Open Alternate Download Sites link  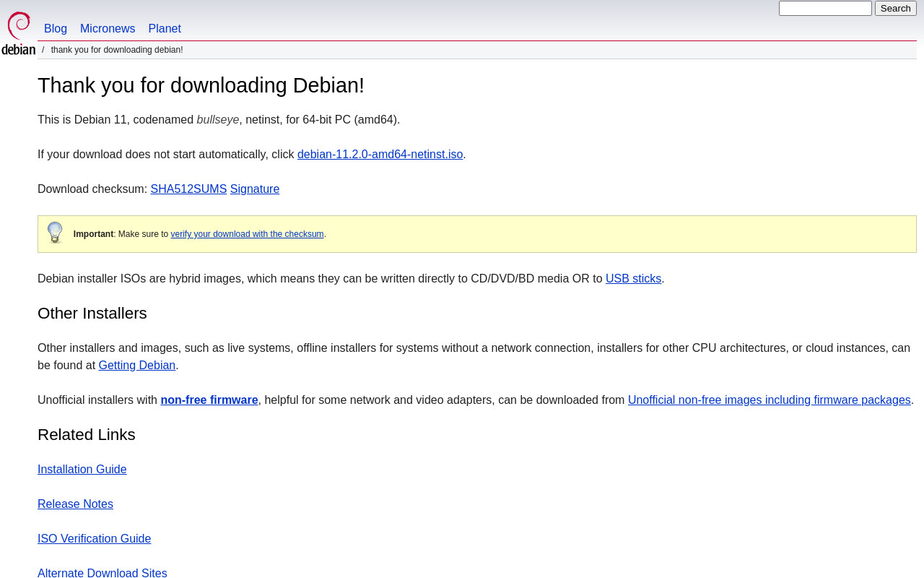click(x=103, y=573)
